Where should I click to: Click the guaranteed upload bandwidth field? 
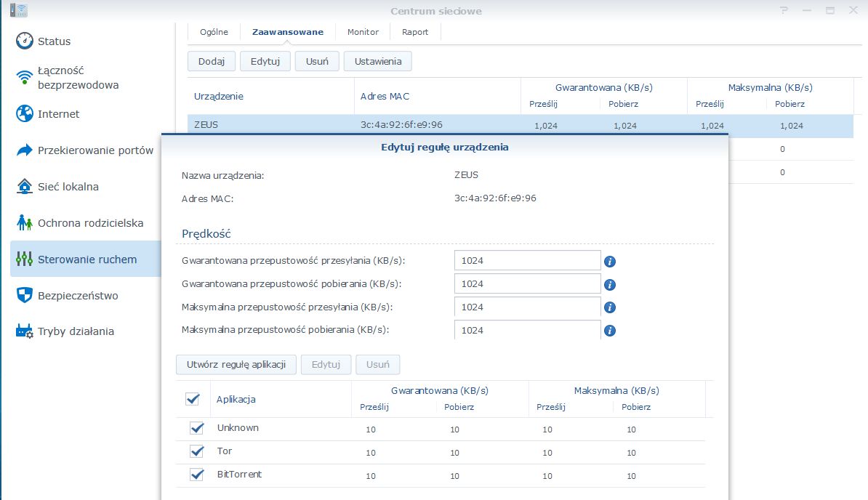click(528, 260)
